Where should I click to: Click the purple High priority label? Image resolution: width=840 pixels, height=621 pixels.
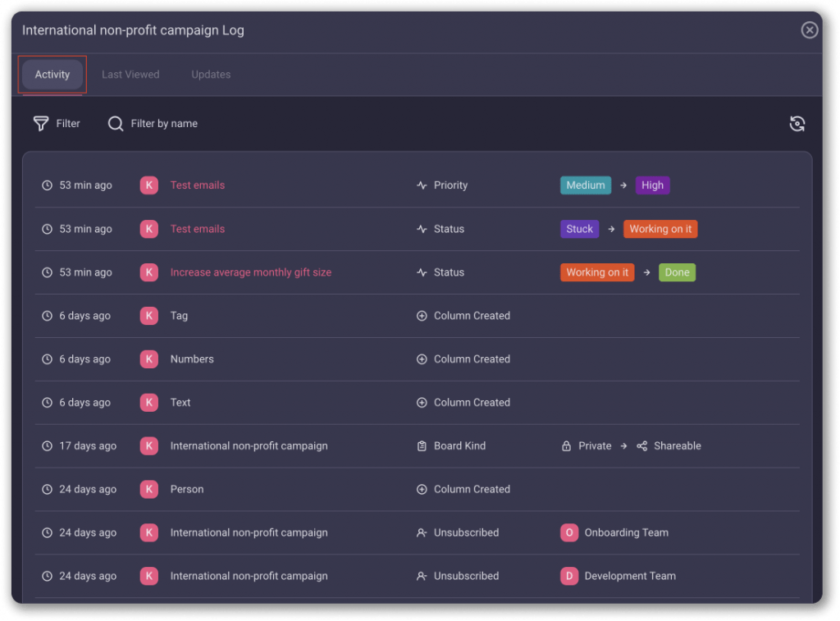click(x=652, y=185)
